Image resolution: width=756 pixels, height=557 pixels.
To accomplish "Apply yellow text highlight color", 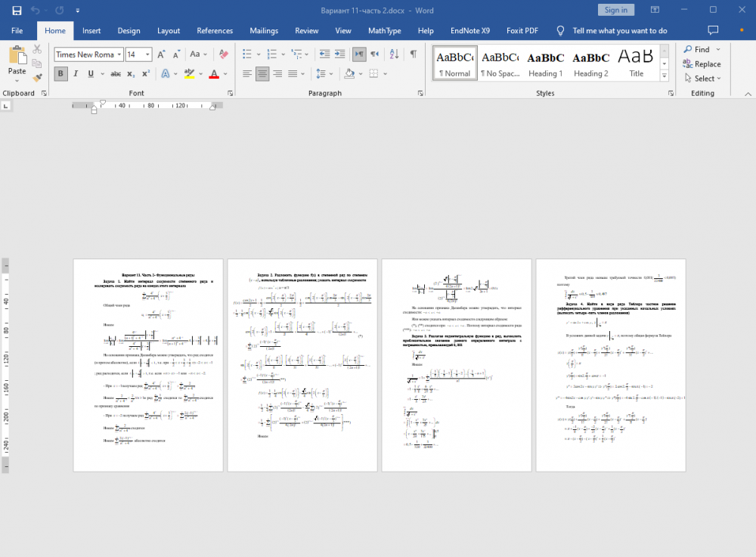I will 189,74.
